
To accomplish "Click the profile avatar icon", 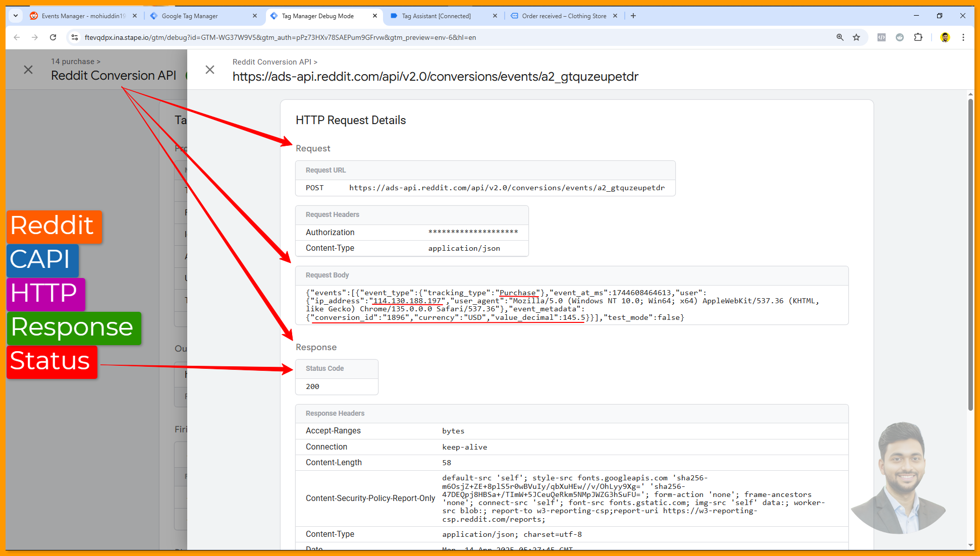I will pos(945,37).
